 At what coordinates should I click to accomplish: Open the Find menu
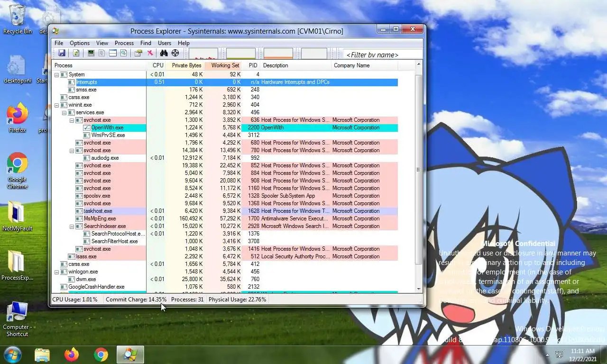coord(146,43)
